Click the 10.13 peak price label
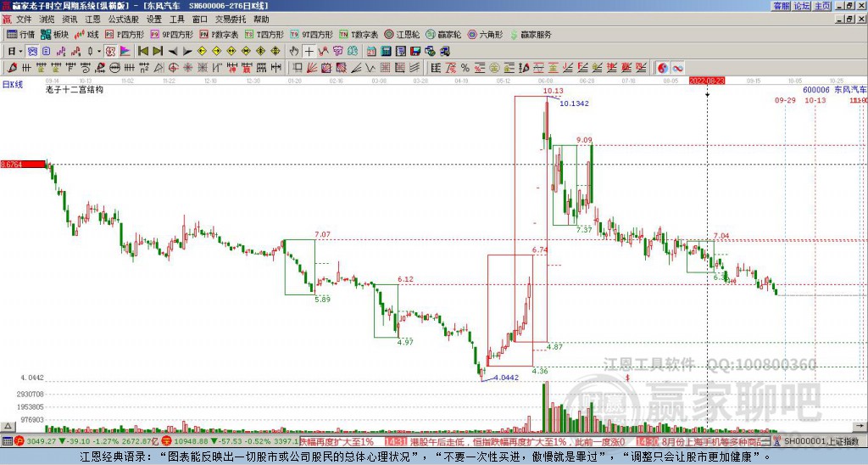The image size is (868, 465). 553,91
